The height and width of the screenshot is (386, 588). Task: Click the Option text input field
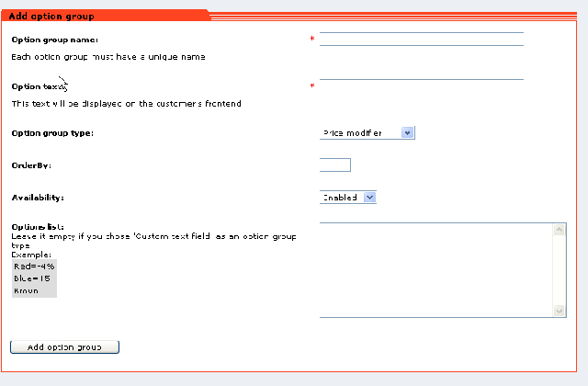pos(421,73)
